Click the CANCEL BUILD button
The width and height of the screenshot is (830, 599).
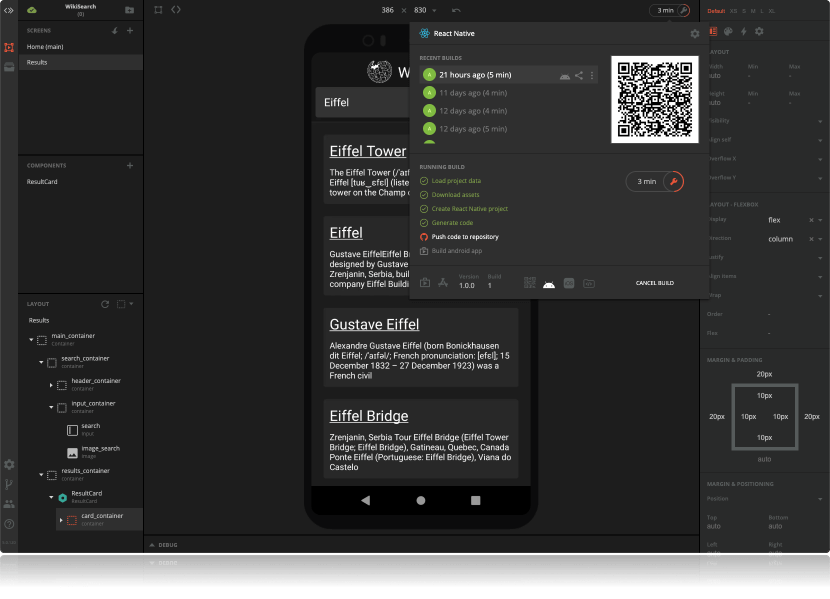click(x=655, y=283)
